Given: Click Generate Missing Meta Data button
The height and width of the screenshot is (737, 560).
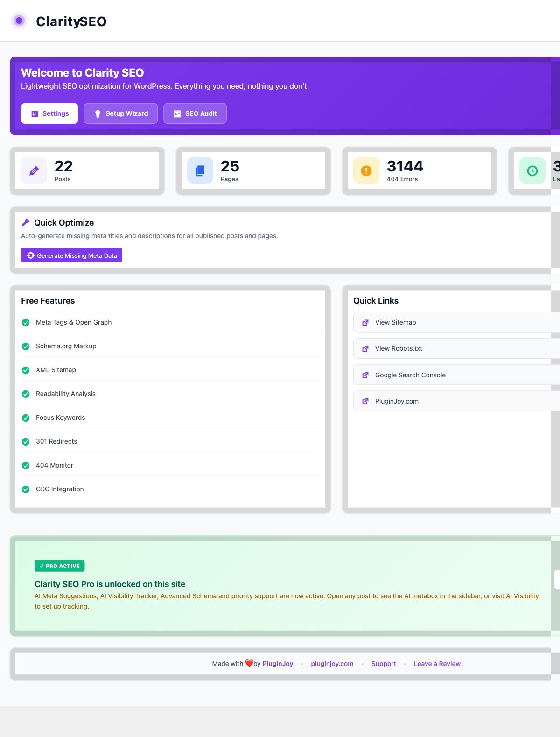Looking at the screenshot, I should pos(71,255).
